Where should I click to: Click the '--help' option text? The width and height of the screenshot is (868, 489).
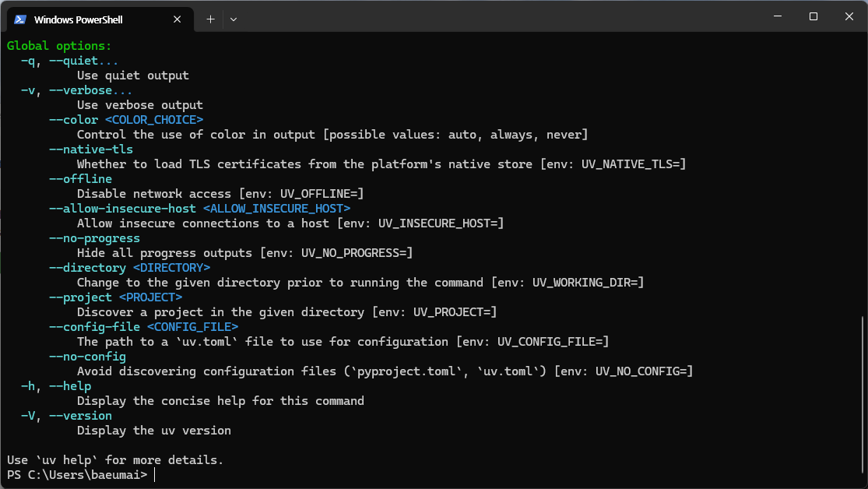(x=70, y=386)
